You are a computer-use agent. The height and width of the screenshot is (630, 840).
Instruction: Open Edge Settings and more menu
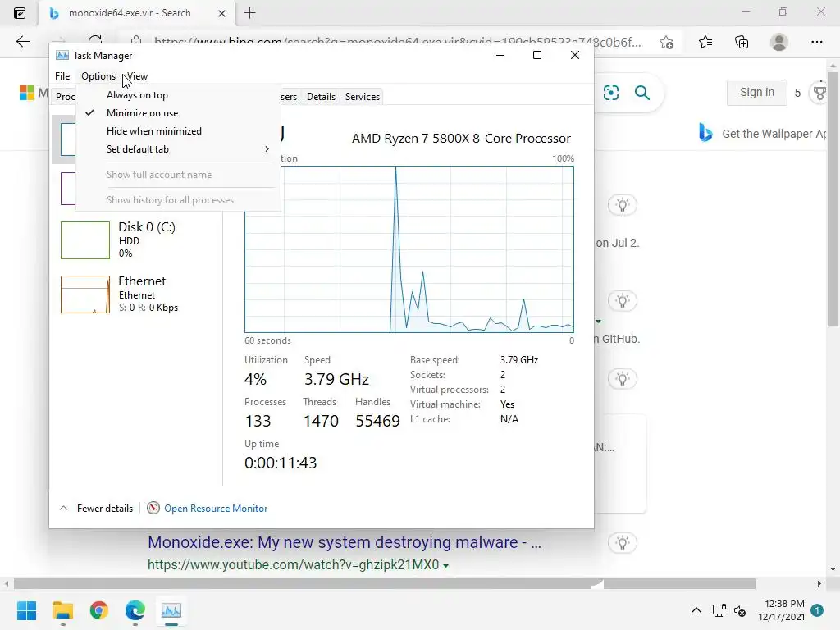[x=816, y=42]
